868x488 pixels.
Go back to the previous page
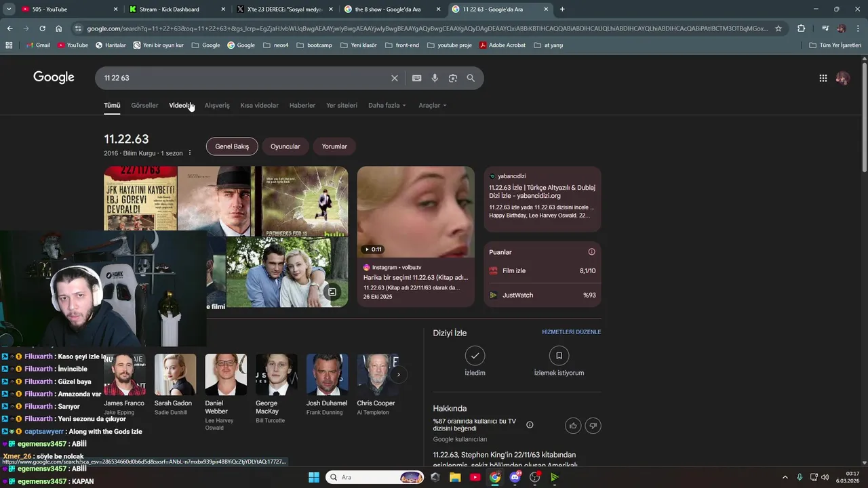tap(9, 28)
